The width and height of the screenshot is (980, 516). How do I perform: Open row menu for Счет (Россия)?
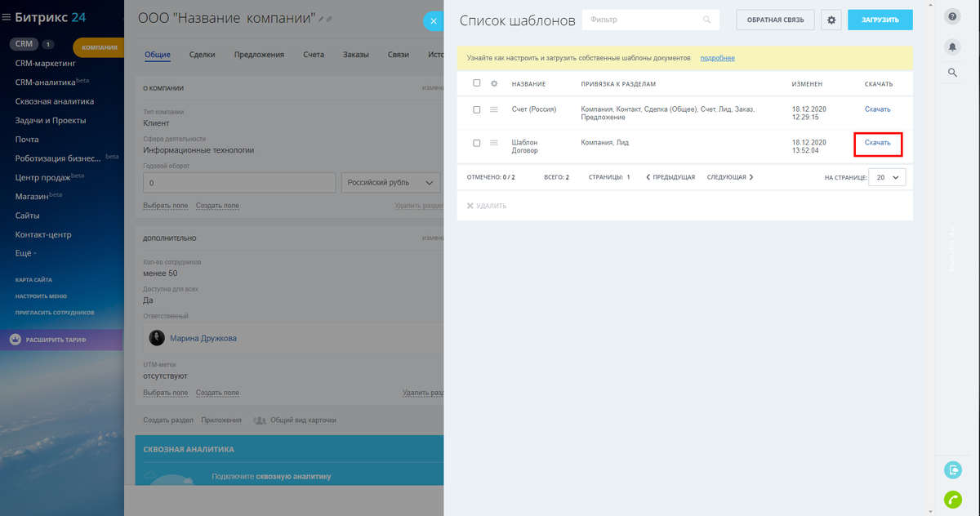[494, 109]
